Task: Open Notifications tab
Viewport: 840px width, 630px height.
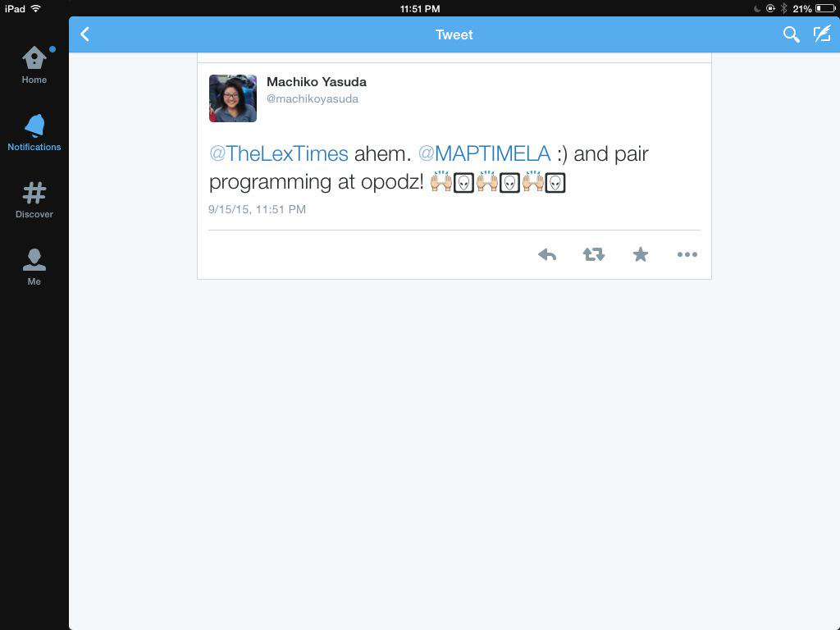Action: [x=34, y=132]
